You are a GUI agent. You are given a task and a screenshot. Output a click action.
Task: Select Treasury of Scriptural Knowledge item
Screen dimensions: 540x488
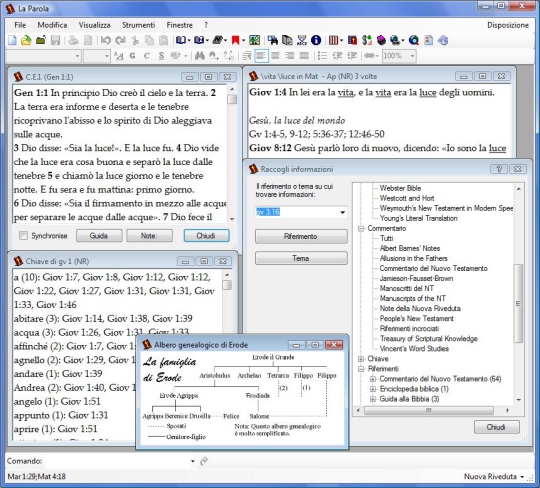click(428, 339)
